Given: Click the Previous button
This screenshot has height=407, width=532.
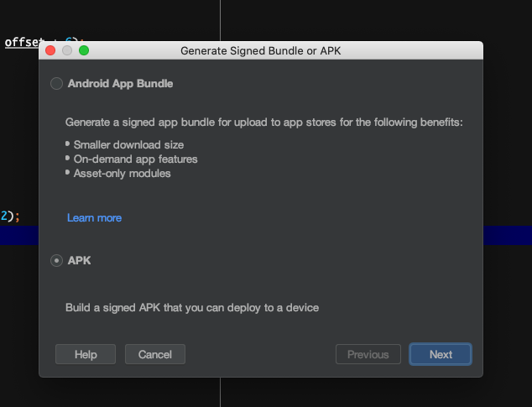Looking at the screenshot, I should click(x=368, y=354).
